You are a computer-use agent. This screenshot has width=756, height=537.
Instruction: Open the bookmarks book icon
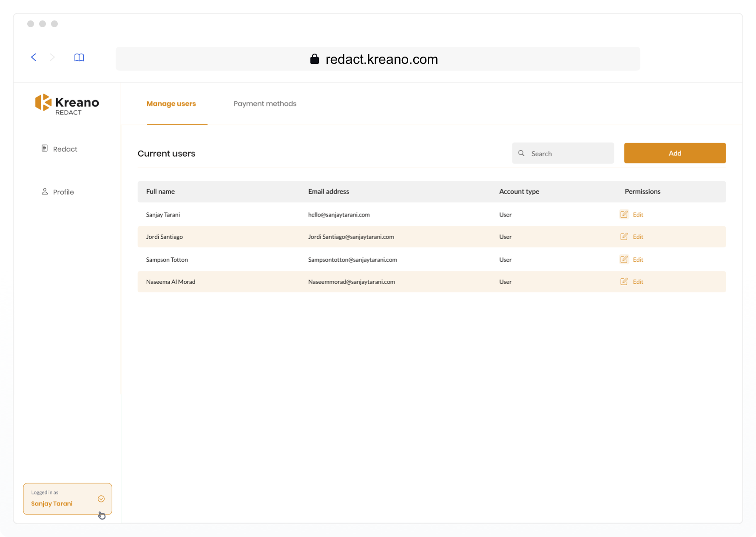[x=79, y=57]
